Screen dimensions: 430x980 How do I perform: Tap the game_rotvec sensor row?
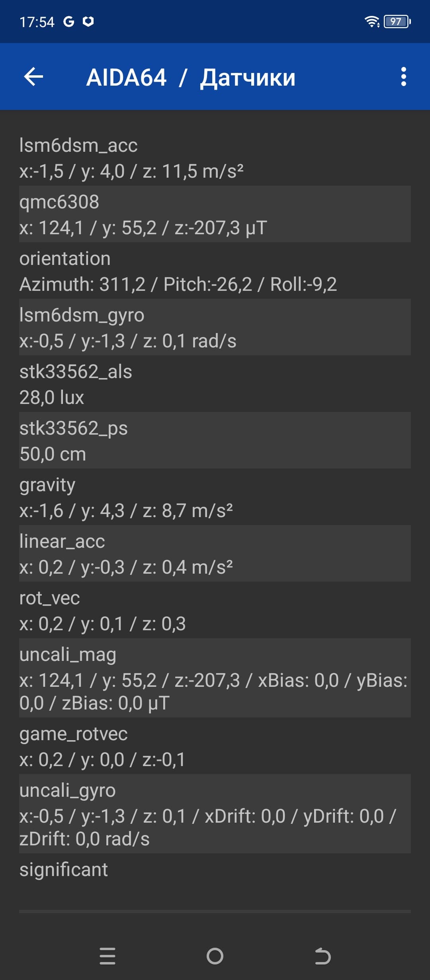pyautogui.click(x=215, y=746)
